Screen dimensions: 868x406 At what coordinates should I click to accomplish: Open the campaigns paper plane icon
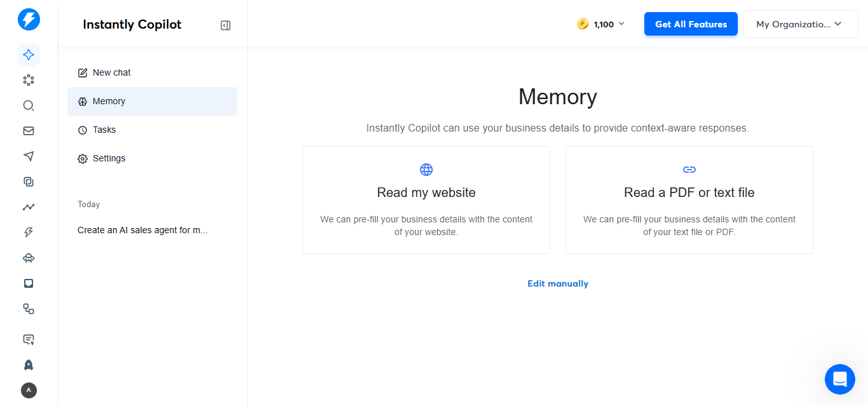[29, 156]
